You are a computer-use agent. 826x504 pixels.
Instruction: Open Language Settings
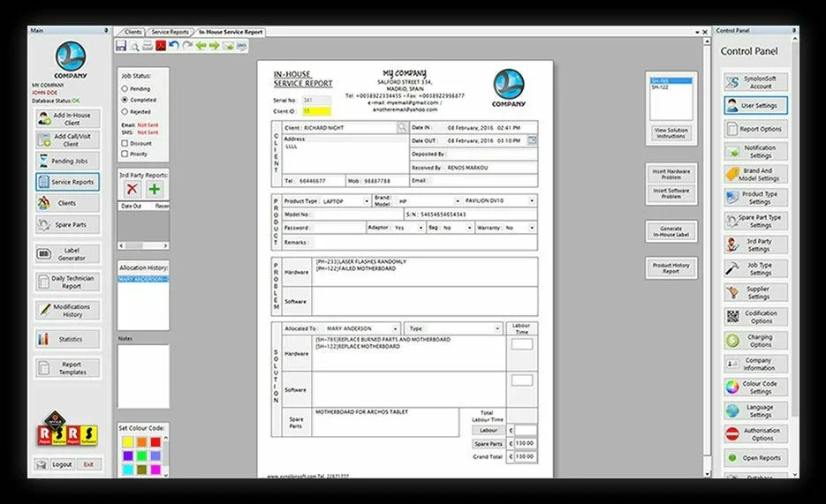756,411
